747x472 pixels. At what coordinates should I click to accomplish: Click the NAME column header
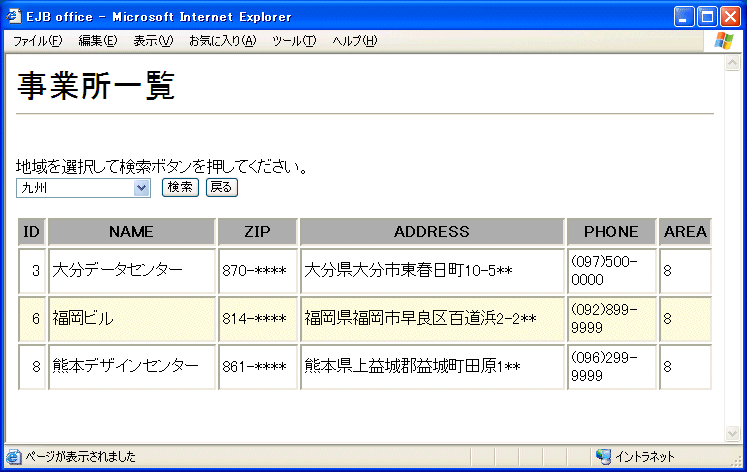pyautogui.click(x=131, y=231)
